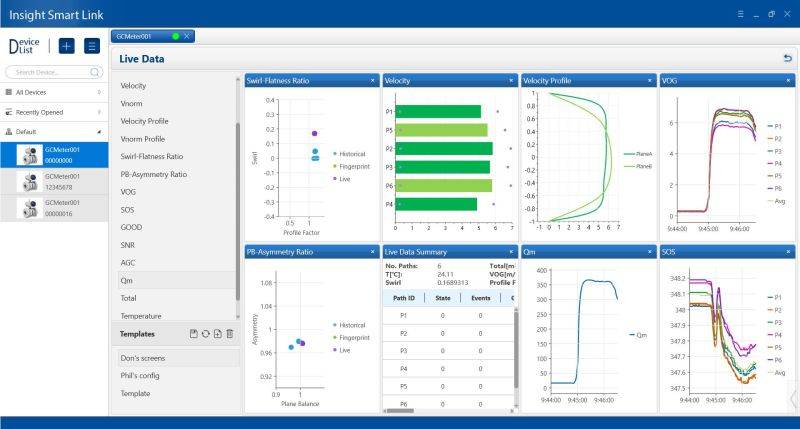Delete template using the trash icon
Image resolution: width=800 pixels, height=429 pixels.
click(229, 334)
